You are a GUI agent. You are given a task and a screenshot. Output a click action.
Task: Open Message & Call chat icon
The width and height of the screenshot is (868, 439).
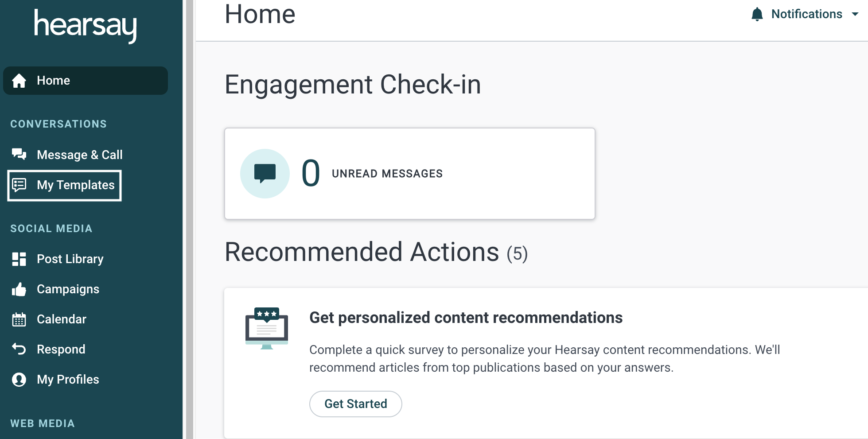pyautogui.click(x=19, y=154)
